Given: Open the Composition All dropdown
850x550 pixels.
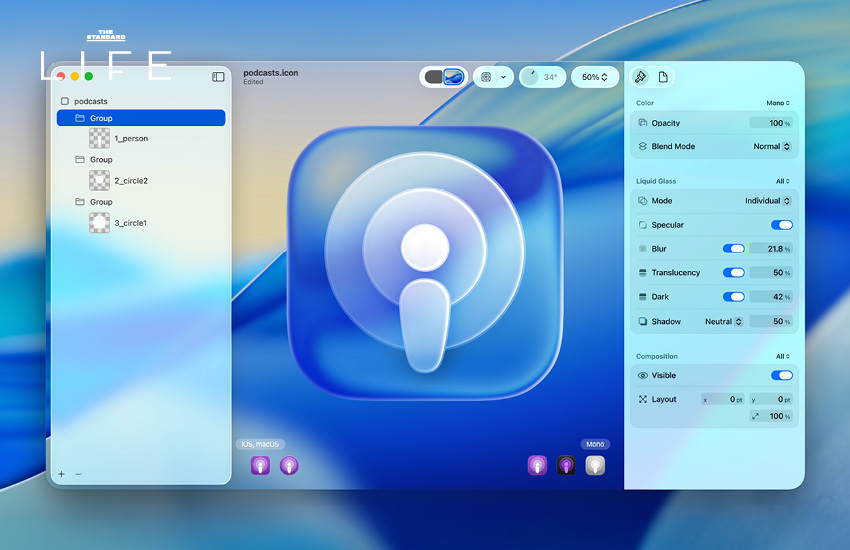Looking at the screenshot, I should click(x=783, y=357).
